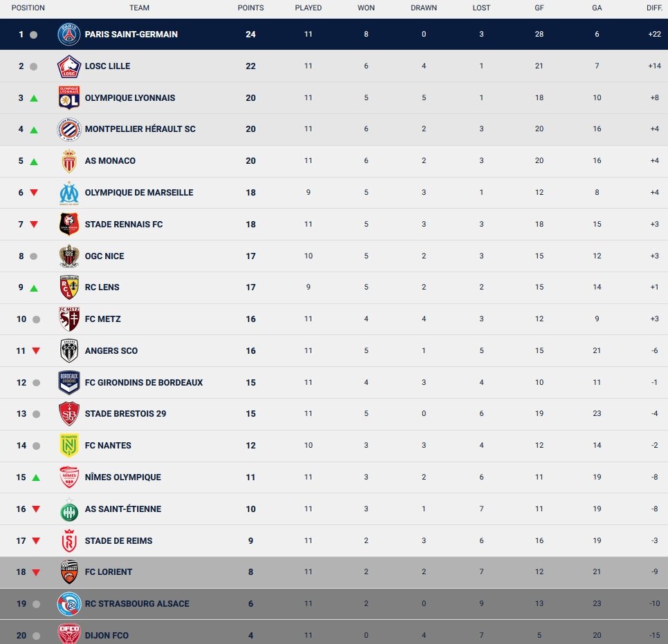
Task: Click the FC Nantes yellow logo
Action: pos(69,446)
